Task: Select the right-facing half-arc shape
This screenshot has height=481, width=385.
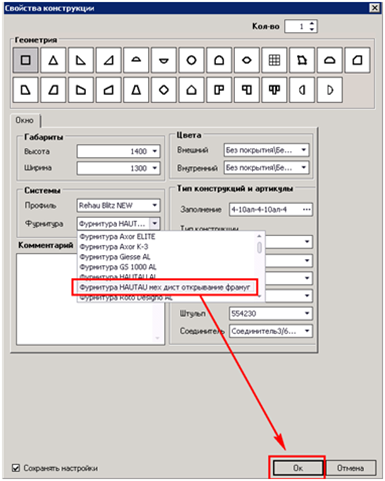Action: [x=330, y=90]
